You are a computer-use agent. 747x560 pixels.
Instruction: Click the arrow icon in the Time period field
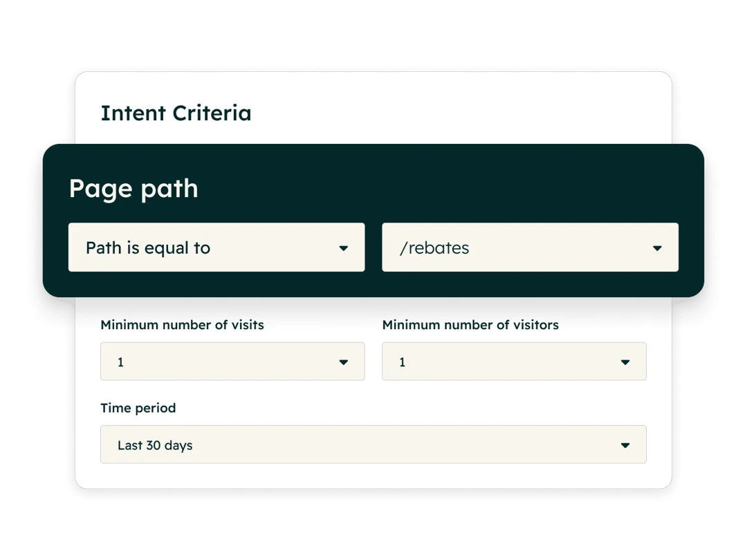pyautogui.click(x=625, y=445)
